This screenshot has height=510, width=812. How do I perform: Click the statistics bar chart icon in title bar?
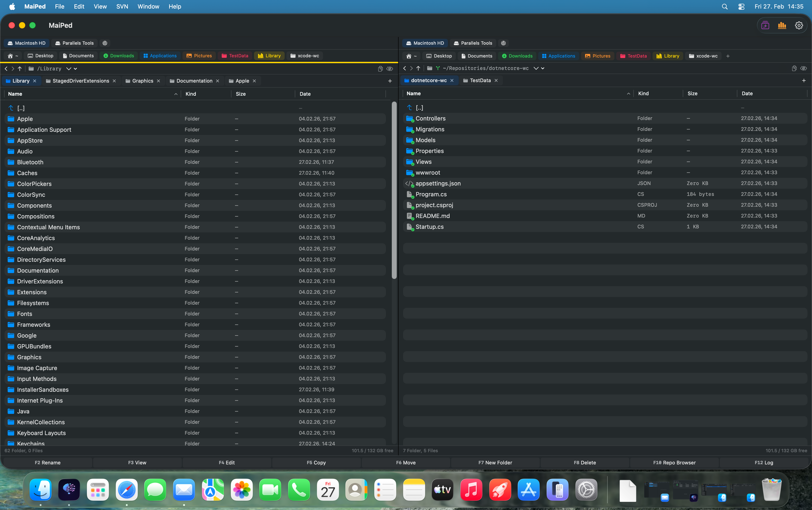pos(782,26)
